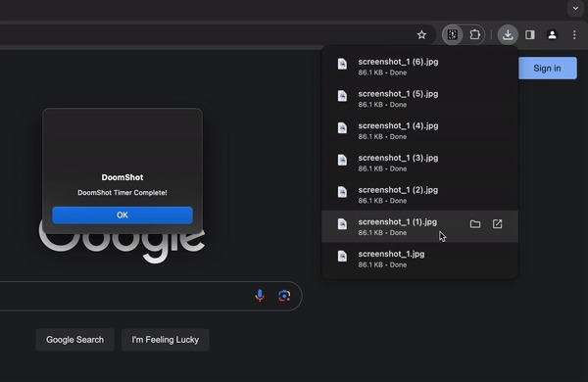
Task: Open the profile avatar icon
Action: pos(552,35)
